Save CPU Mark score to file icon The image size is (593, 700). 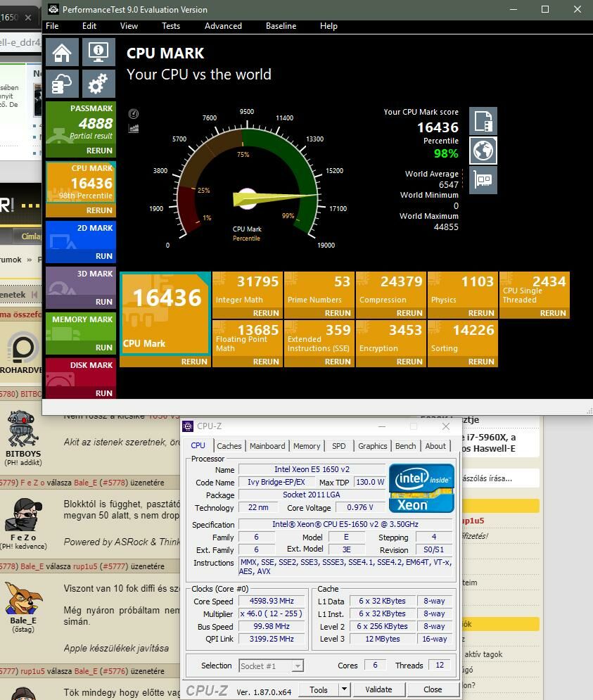(x=483, y=120)
